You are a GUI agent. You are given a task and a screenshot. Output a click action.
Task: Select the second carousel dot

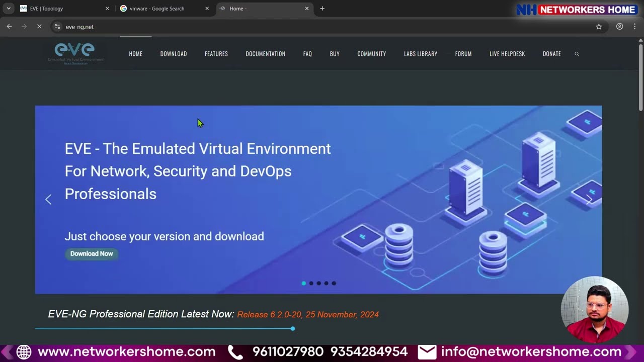pyautogui.click(x=311, y=283)
